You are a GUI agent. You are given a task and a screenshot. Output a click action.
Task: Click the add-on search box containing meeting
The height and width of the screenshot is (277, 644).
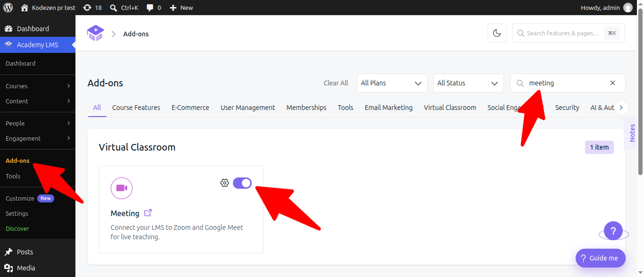568,83
